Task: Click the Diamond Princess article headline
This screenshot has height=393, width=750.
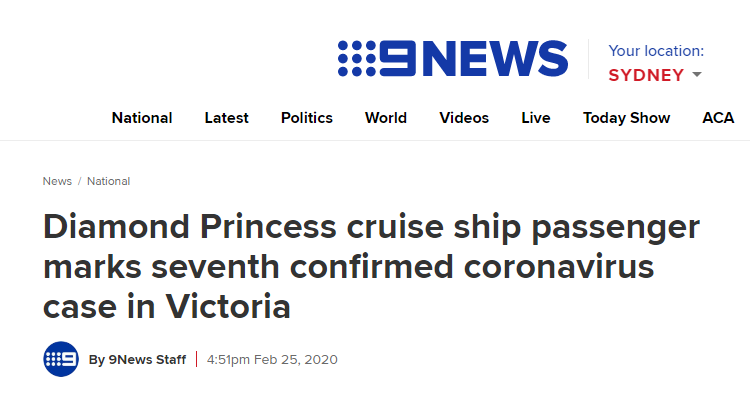Action: pyautogui.click(x=371, y=266)
